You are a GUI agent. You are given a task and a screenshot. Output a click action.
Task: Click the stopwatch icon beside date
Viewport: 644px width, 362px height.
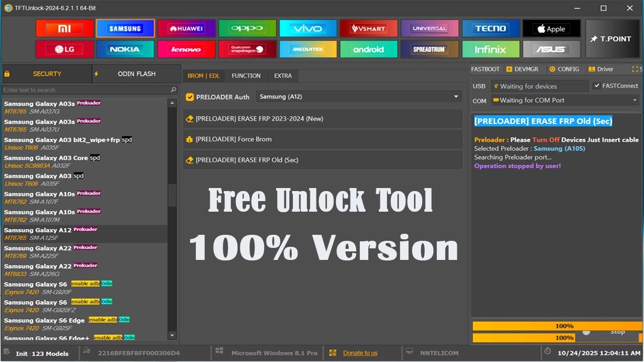(548, 352)
